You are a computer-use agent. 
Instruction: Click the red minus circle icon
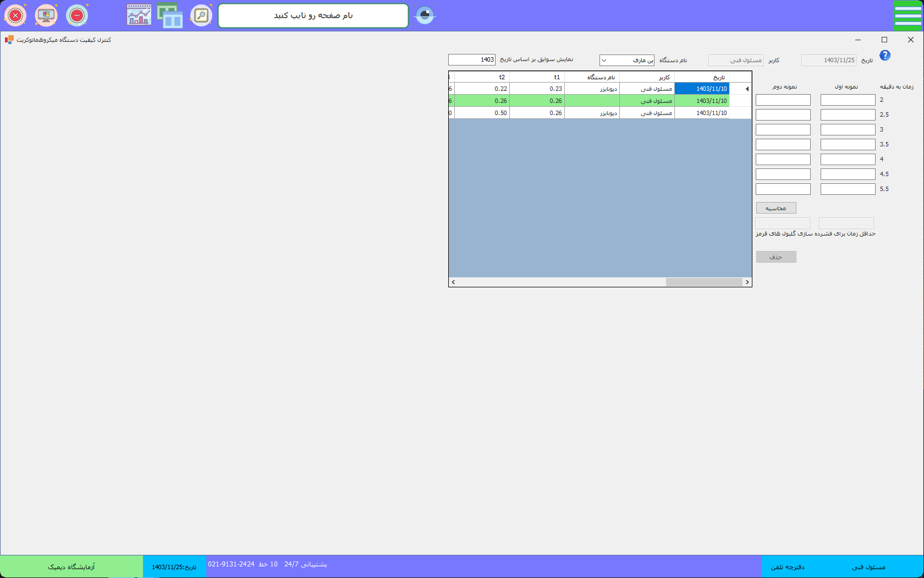pos(77,15)
